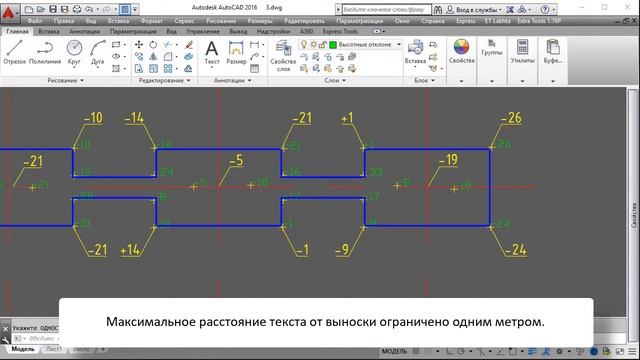
Task: Switch to the Express Tools ribbon tab
Action: tap(340, 31)
